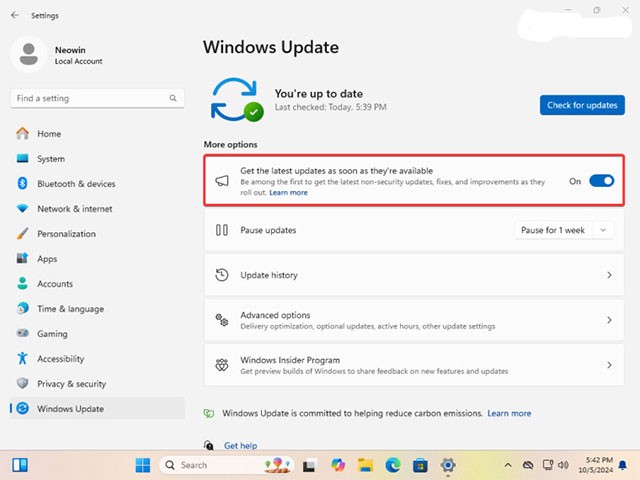Click the Bluetooth icon in the sidebar

pos(22,183)
